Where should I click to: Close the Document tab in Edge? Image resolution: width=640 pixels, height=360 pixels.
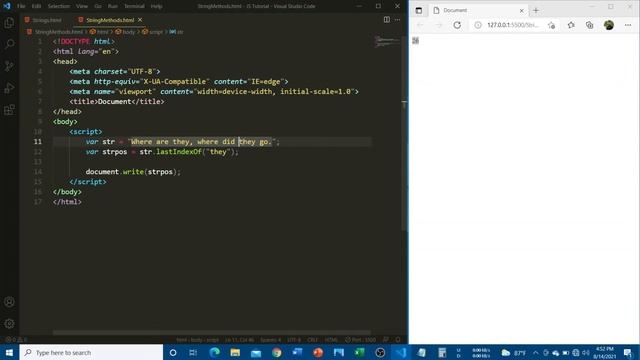point(521,11)
